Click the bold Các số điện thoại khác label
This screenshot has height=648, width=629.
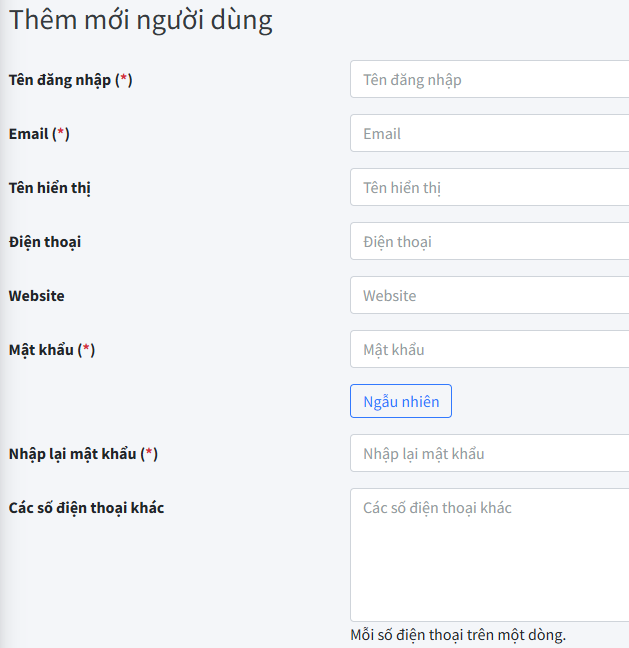click(x=86, y=508)
